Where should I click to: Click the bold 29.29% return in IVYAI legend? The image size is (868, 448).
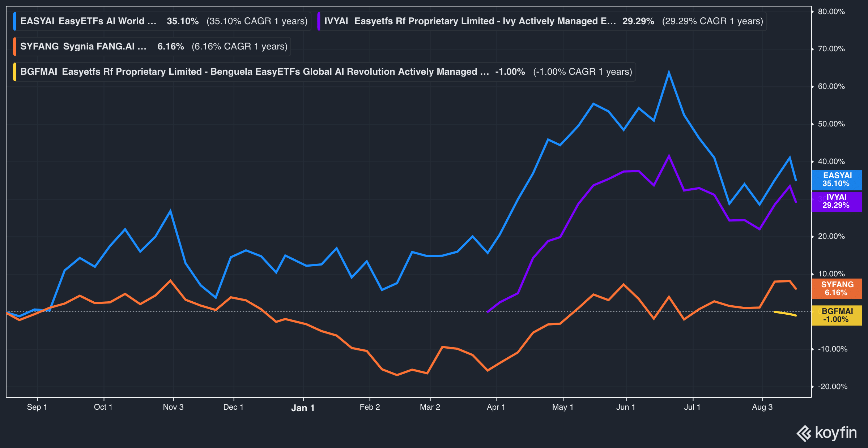pyautogui.click(x=638, y=21)
